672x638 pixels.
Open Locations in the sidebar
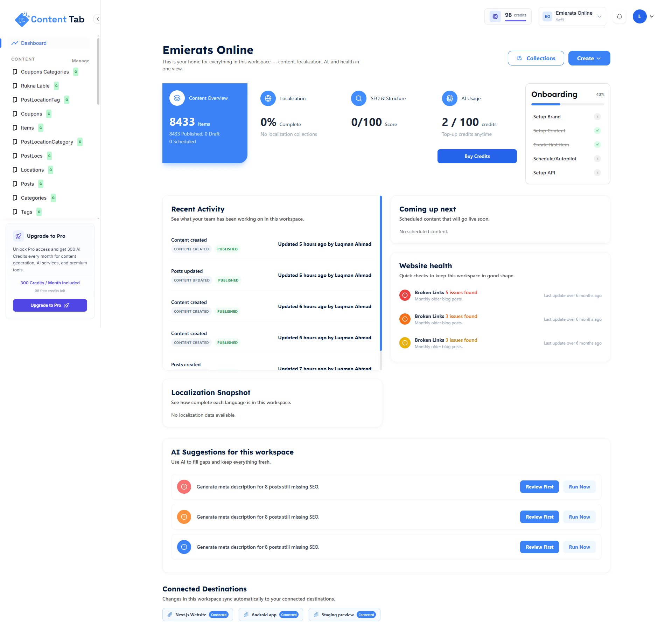click(x=32, y=170)
